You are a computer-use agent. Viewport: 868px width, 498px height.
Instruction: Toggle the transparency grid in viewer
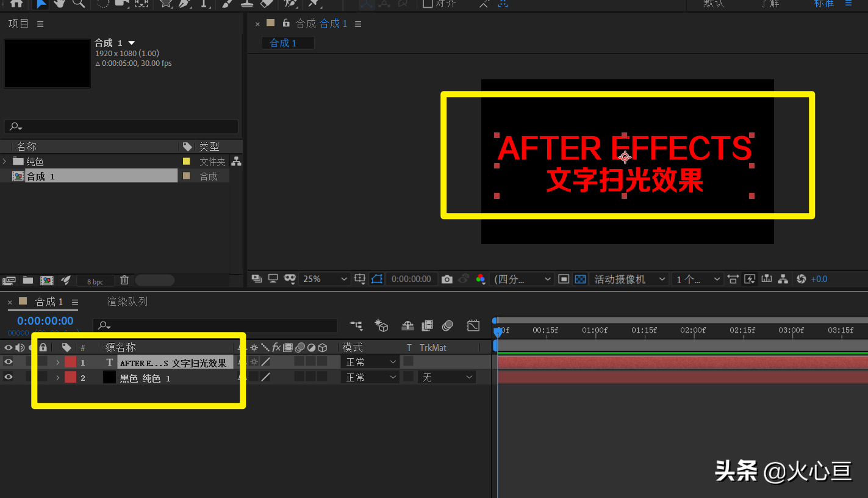point(581,279)
